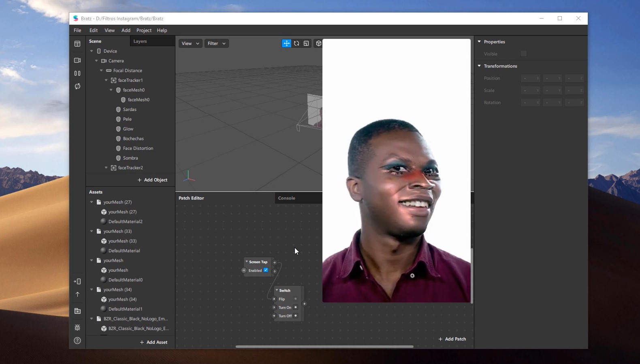
Task: Click the upload arrow icon in sidebar
Action: coord(77,294)
